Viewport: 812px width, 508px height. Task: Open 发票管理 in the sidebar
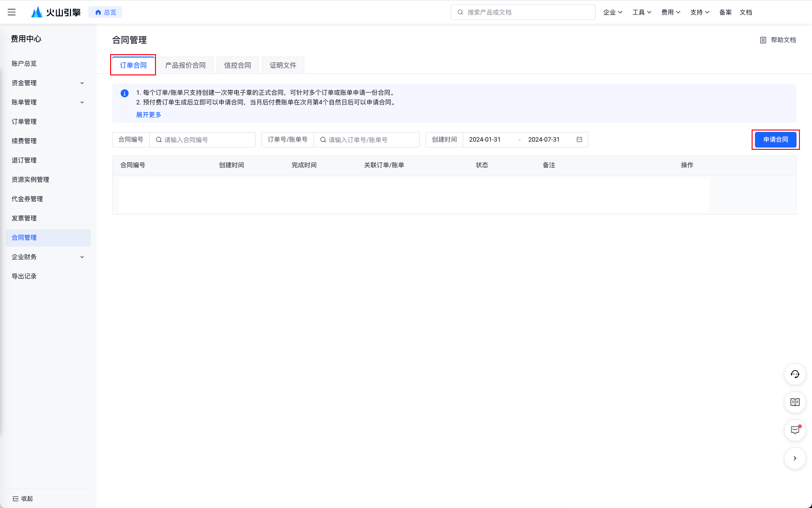tap(24, 218)
